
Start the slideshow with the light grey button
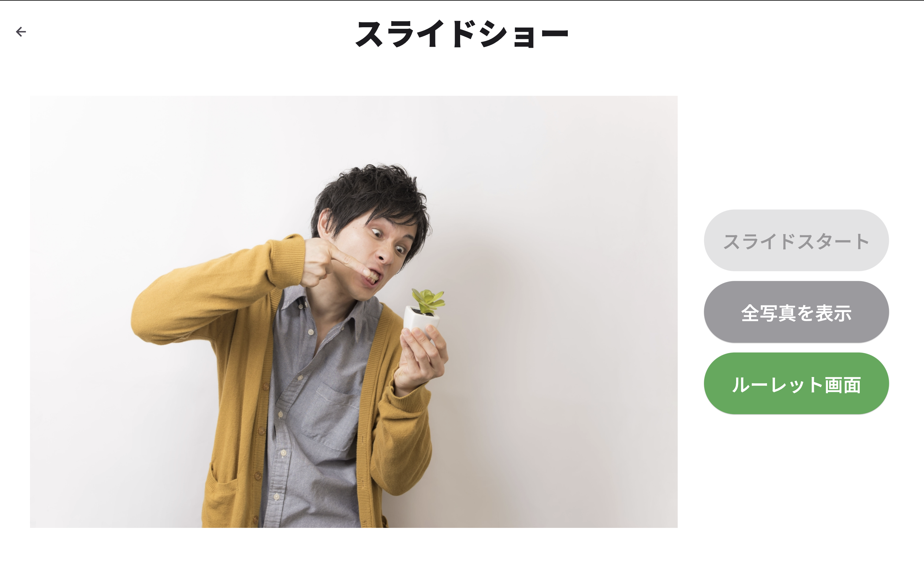coord(796,240)
